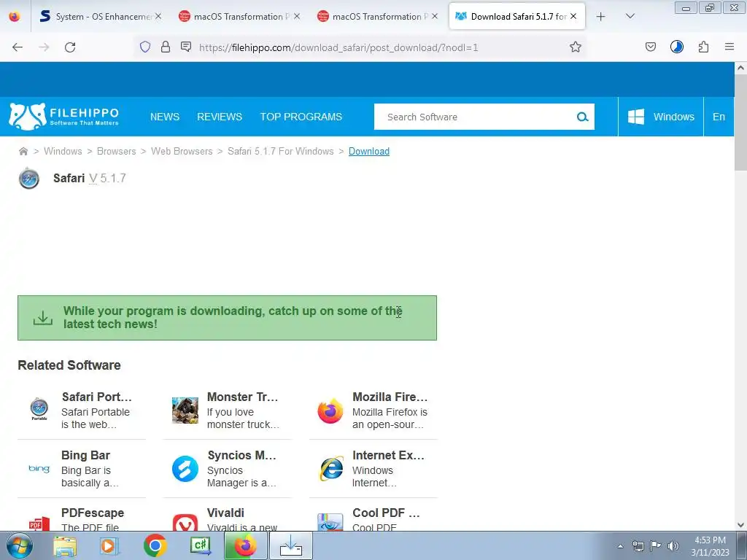Click the Firefox View icon at far left of the tab bar
747x560 pixels.
click(x=15, y=16)
